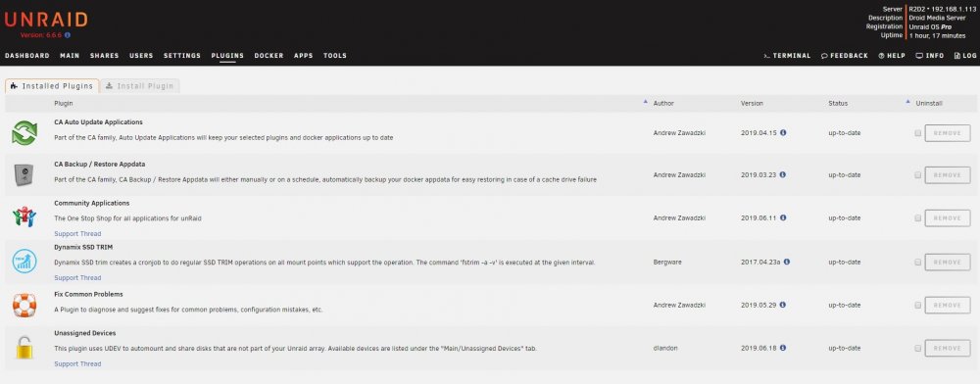Switch to the Install Plugin tab
980x384 pixels.
tap(140, 85)
